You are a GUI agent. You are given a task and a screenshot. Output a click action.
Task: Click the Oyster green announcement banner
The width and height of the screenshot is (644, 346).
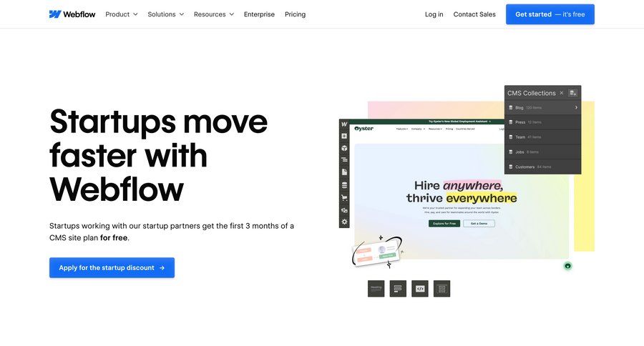click(x=427, y=122)
